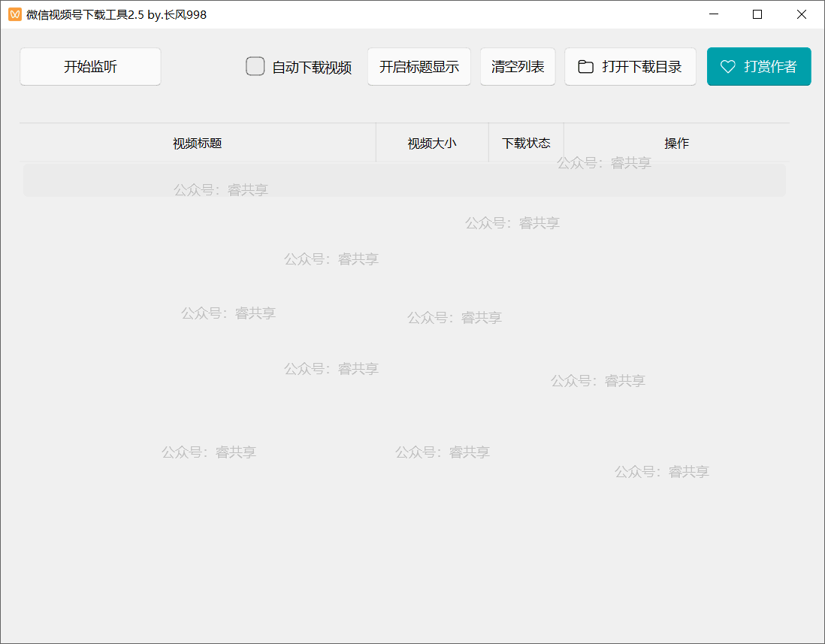
Task: Toggle 开启标题显示 on
Action: pos(419,67)
